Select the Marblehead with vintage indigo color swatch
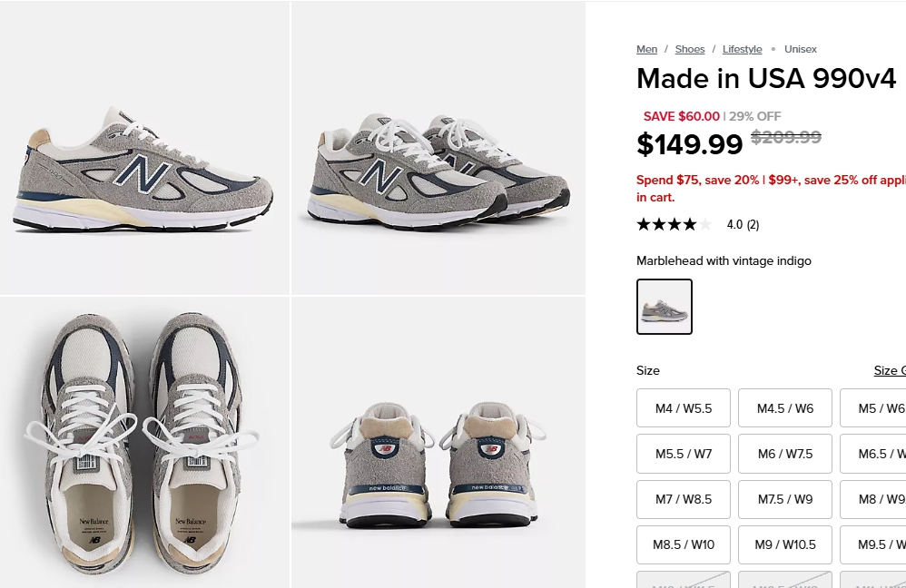This screenshot has height=588, width=906. [665, 307]
